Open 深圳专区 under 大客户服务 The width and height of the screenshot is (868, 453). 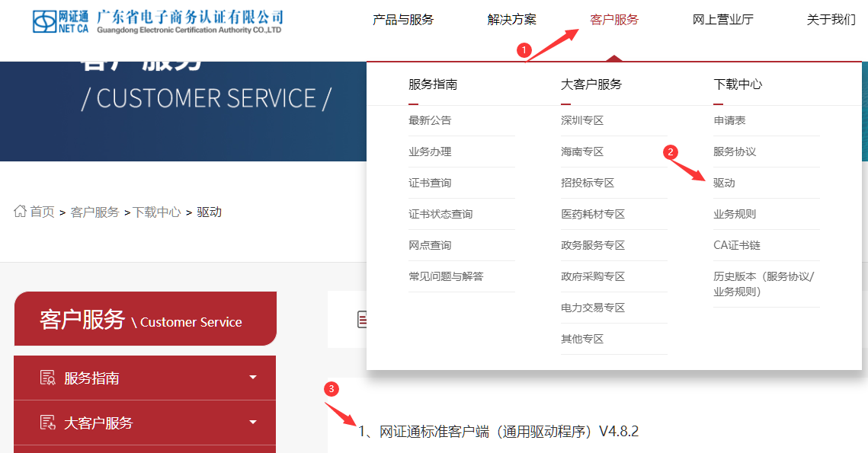pos(582,121)
